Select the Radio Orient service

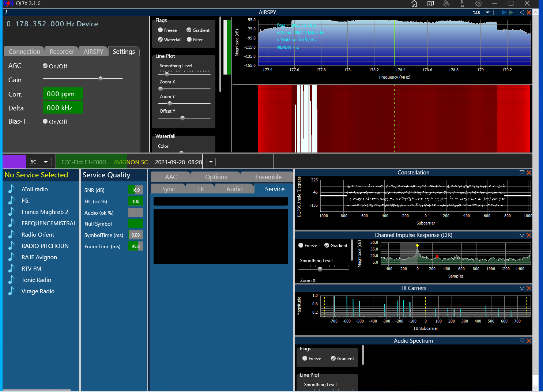(x=38, y=234)
